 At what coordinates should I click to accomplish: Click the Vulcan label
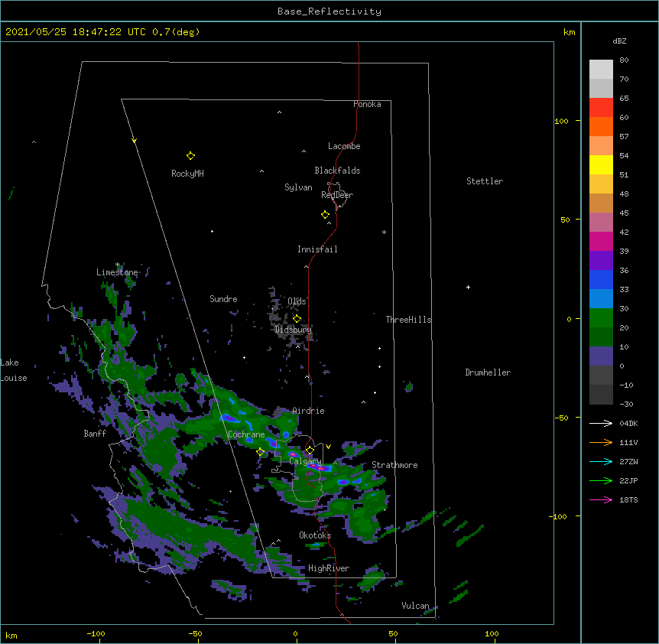pos(415,606)
